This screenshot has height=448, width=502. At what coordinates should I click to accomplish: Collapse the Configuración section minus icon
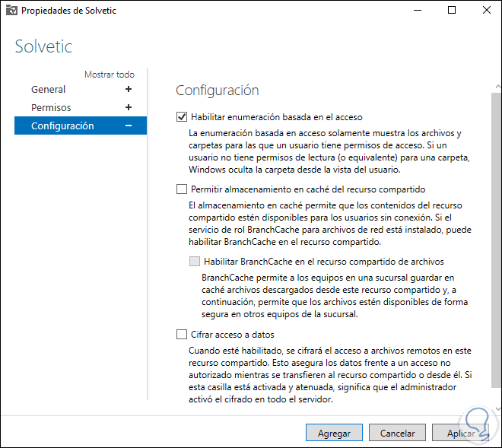[129, 126]
